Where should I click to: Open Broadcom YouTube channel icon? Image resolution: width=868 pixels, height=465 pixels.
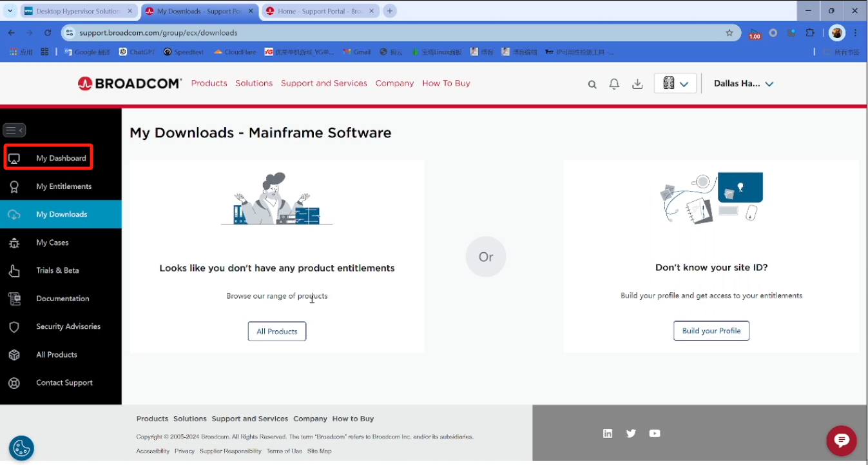click(655, 433)
